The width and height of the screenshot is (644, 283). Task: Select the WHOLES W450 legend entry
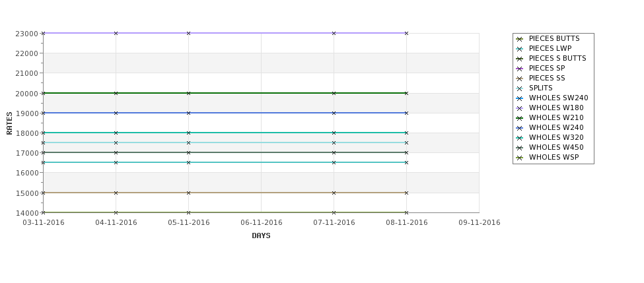550,147
